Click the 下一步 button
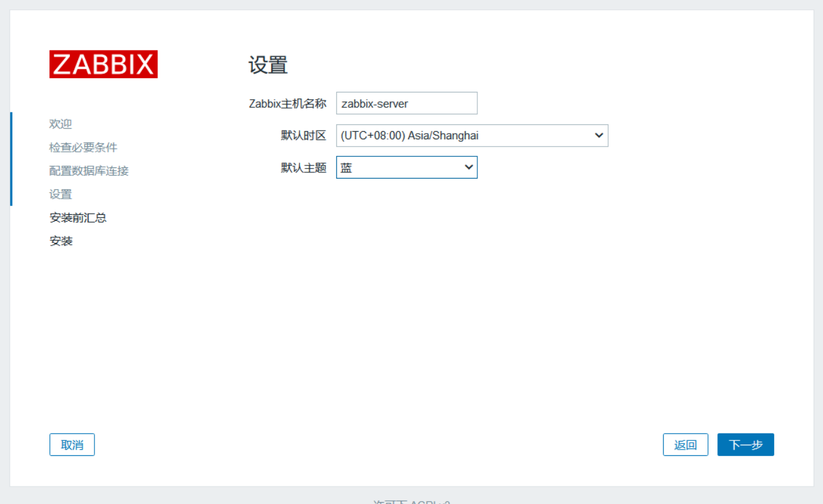The image size is (823, 504). [746, 445]
